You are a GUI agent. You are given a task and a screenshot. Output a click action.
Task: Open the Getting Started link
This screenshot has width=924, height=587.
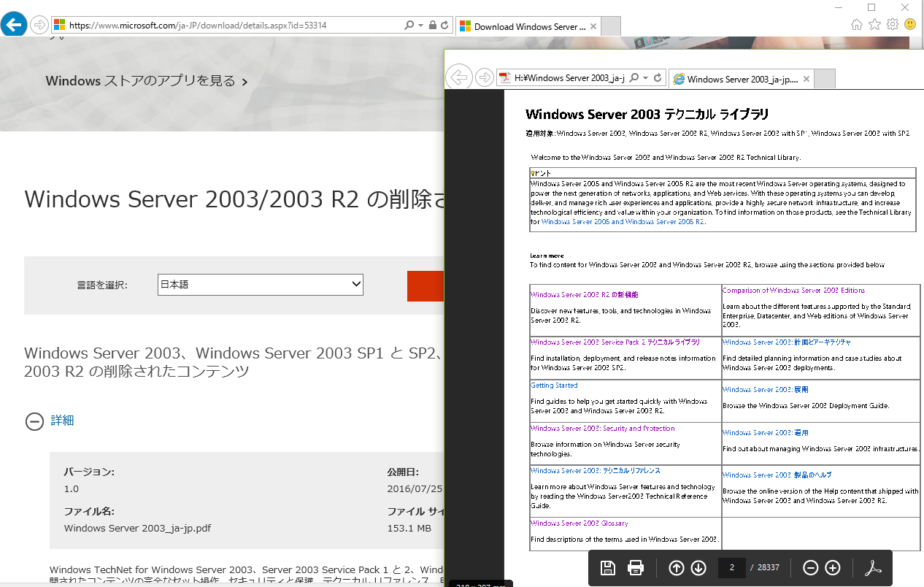click(554, 385)
